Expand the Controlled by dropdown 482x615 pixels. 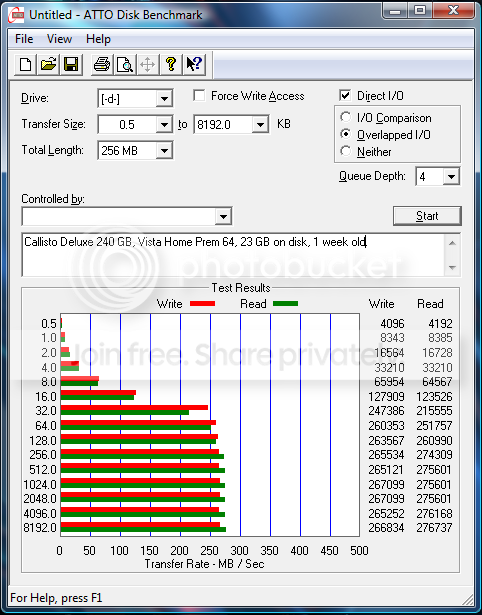click(x=223, y=216)
